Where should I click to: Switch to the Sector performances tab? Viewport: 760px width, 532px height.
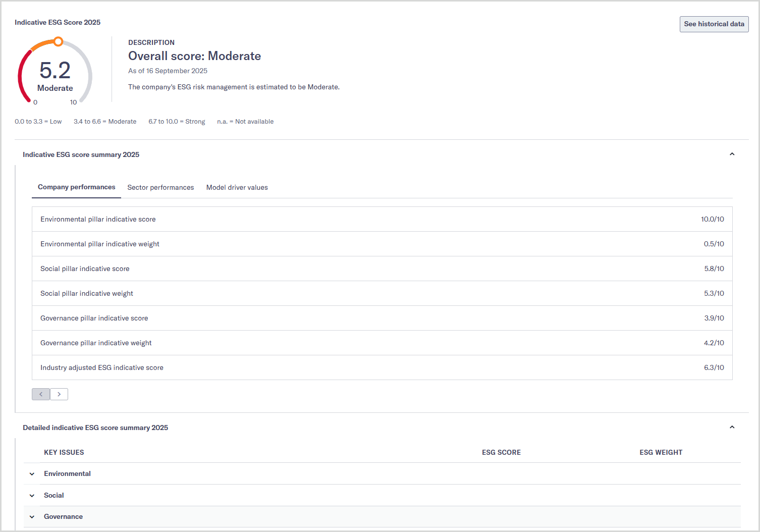point(160,187)
